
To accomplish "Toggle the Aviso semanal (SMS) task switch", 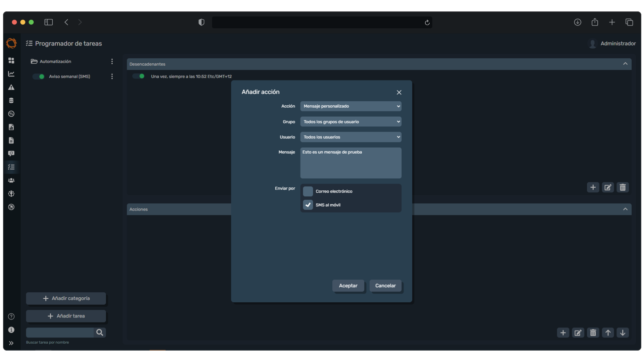I will tap(39, 76).
